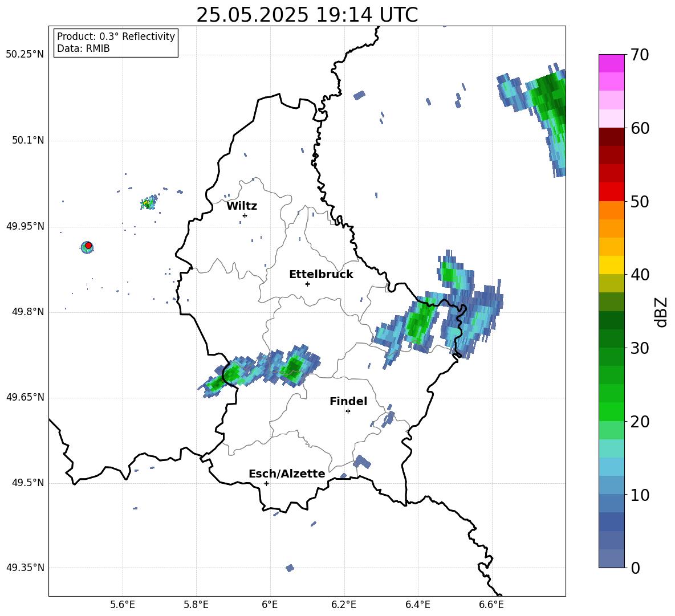Click the "Product: 0.3° Reflectivity" text

[116, 36]
